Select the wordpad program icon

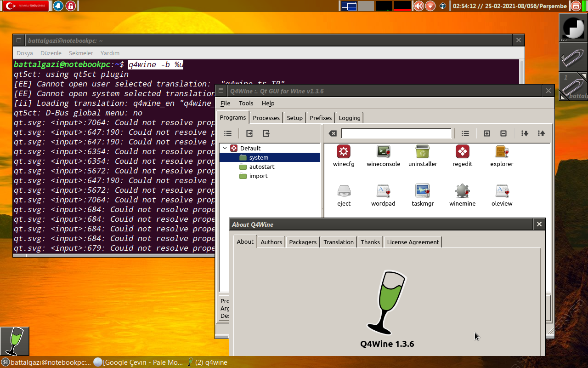click(383, 195)
